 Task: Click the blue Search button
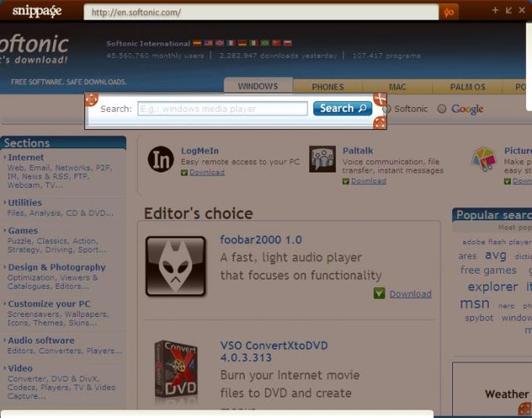[x=343, y=108]
